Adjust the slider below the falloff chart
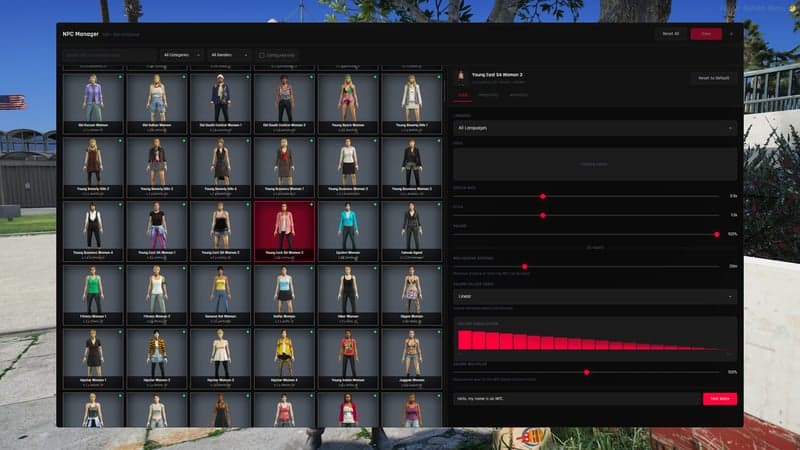This screenshot has height=450, width=800. pyautogui.click(x=586, y=372)
